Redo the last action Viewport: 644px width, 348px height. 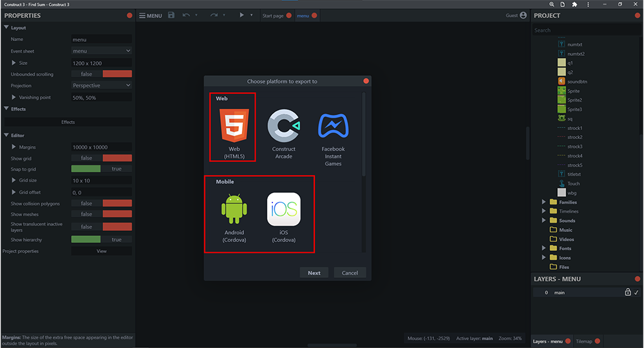pyautogui.click(x=214, y=15)
